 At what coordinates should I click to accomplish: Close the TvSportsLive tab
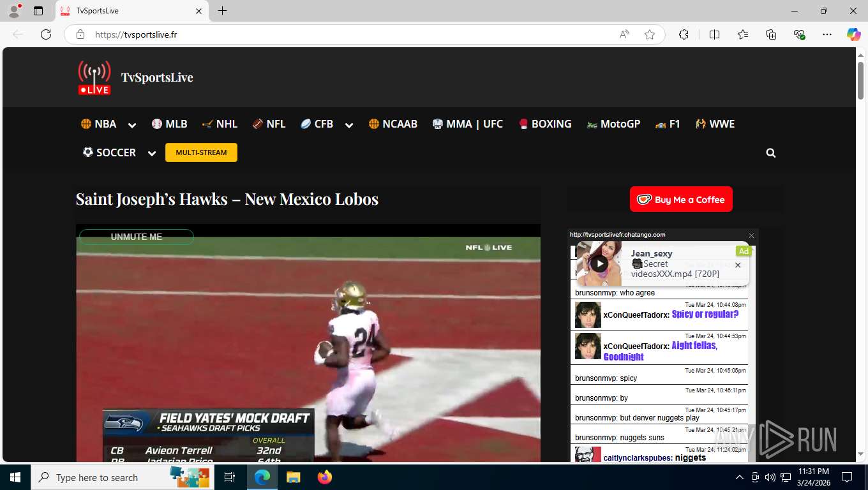point(198,11)
